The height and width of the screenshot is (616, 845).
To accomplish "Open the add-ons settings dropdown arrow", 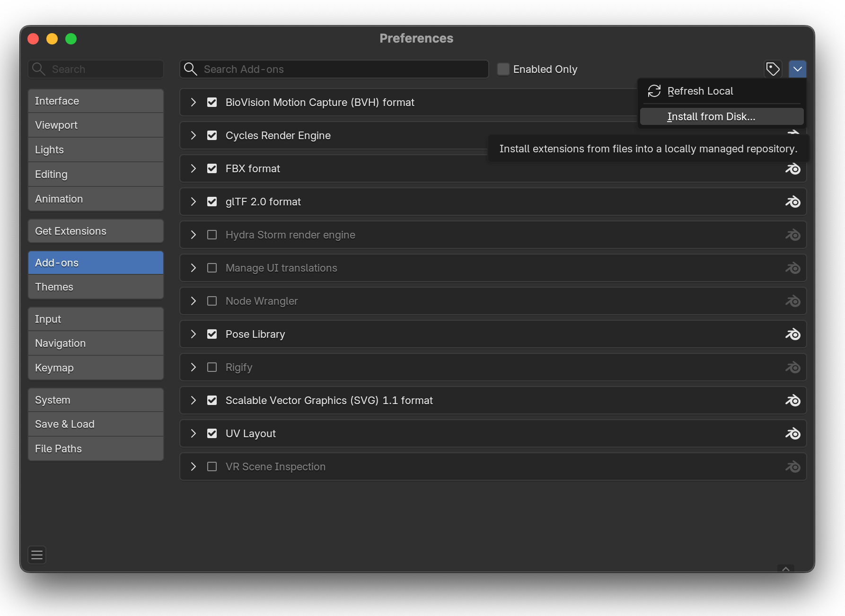I will [x=798, y=69].
